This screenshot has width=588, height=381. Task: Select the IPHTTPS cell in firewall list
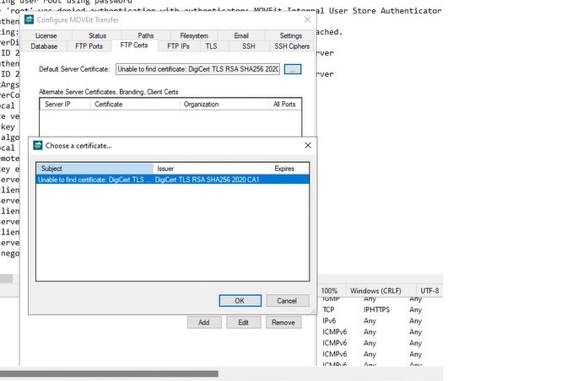(376, 310)
